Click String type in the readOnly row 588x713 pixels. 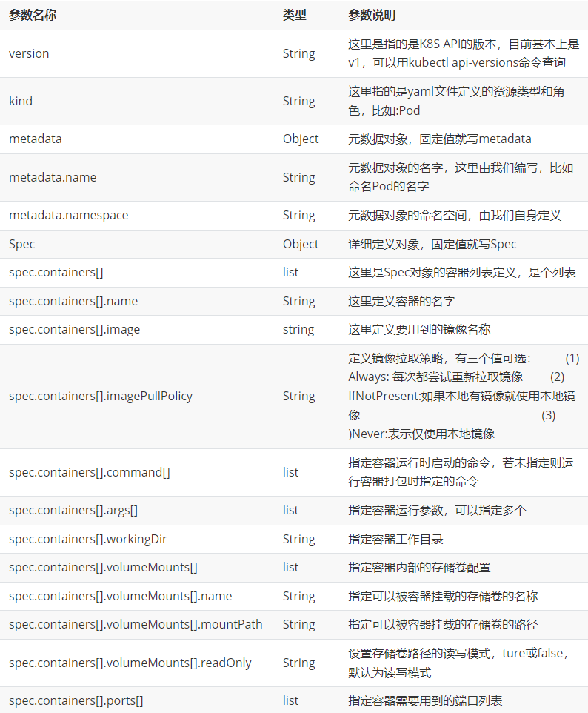299,663
